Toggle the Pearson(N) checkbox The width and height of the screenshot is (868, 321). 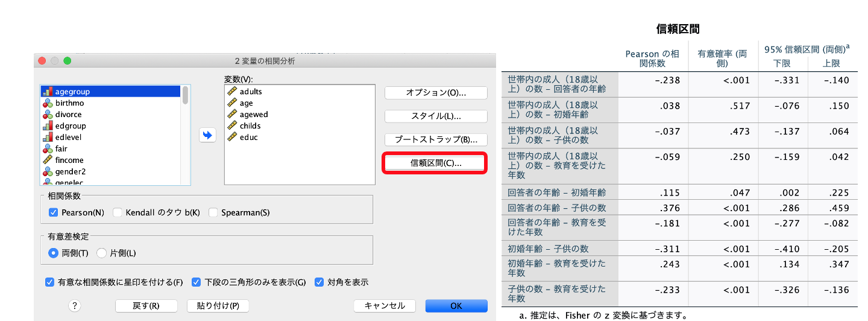pos(53,212)
